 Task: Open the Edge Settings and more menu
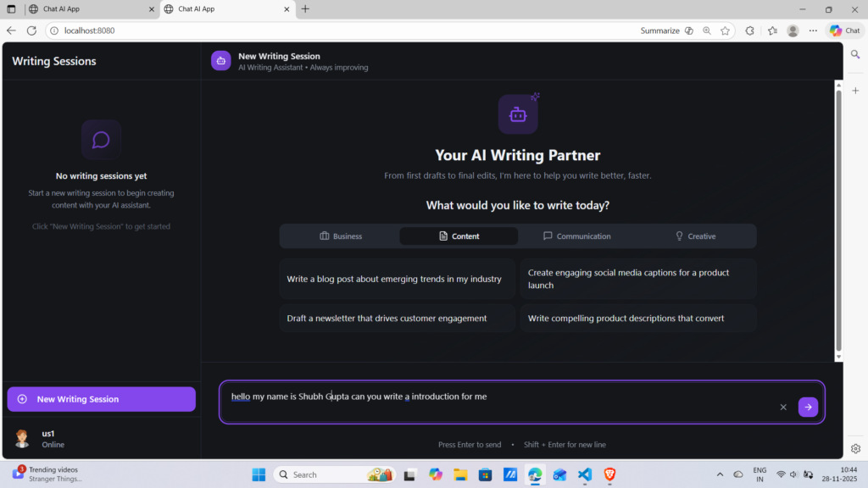pyautogui.click(x=813, y=30)
